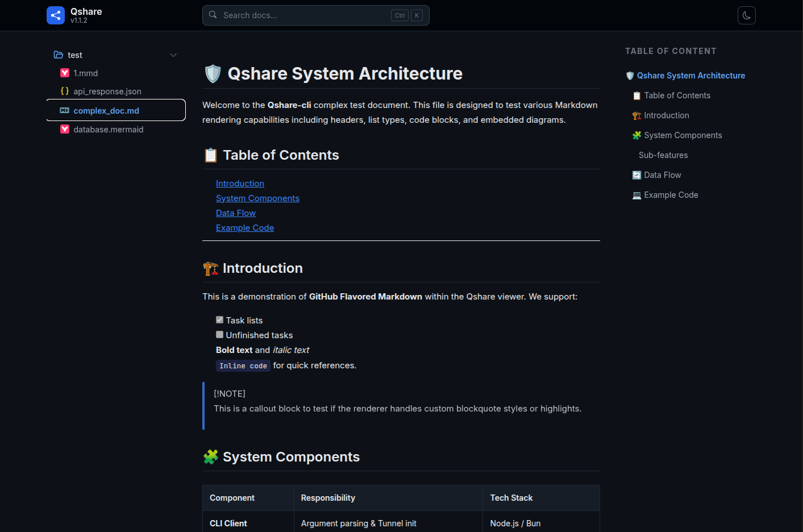Jump to Sub-features in right TOC
This screenshot has width=803, height=532.
[x=663, y=155]
